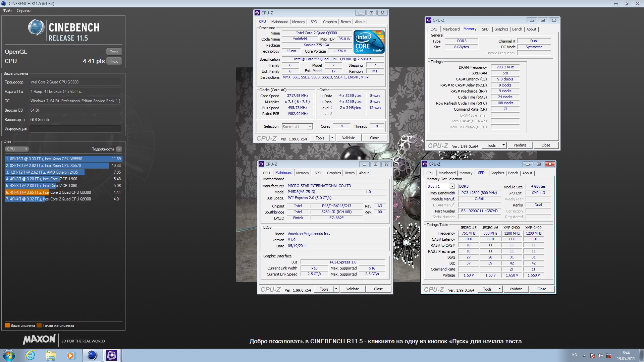The height and width of the screenshot is (362, 644).
Task: Click the network tray icon
Action: (608, 356)
